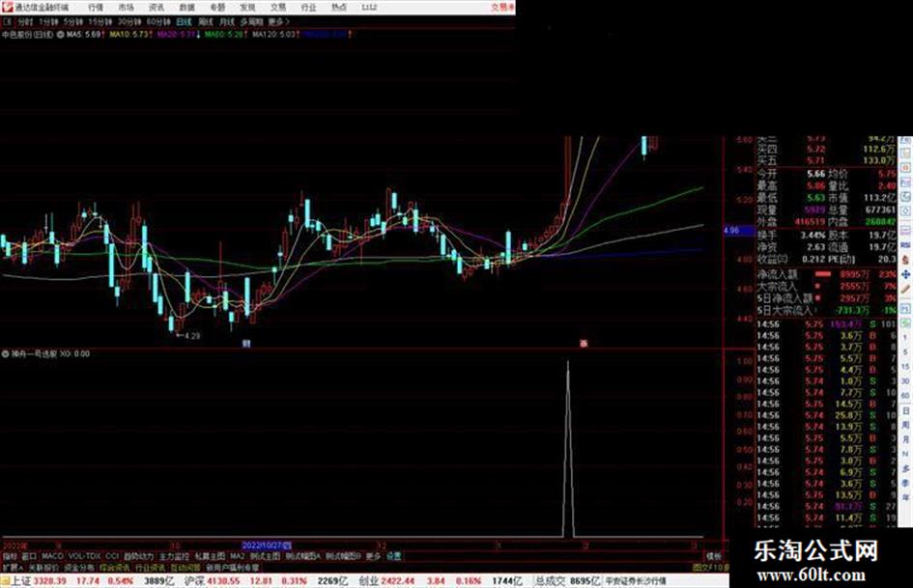Switch the sub-chart to MACD indicator
The height and width of the screenshot is (588, 913).
(52, 556)
